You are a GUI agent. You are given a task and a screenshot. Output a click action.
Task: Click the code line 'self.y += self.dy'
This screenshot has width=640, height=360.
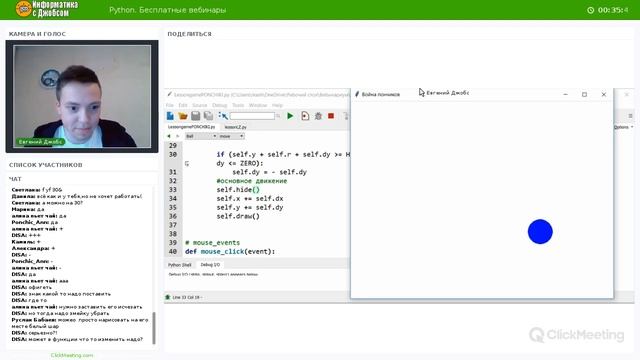250,207
